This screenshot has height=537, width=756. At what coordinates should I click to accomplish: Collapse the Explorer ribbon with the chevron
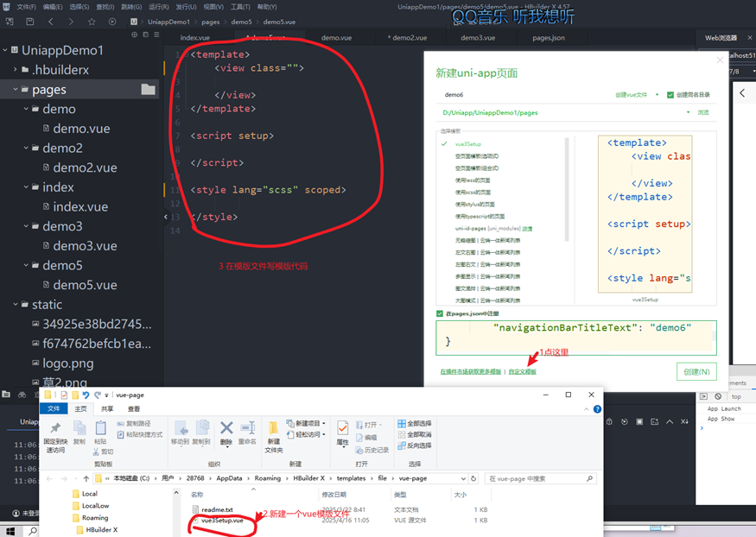point(587,409)
